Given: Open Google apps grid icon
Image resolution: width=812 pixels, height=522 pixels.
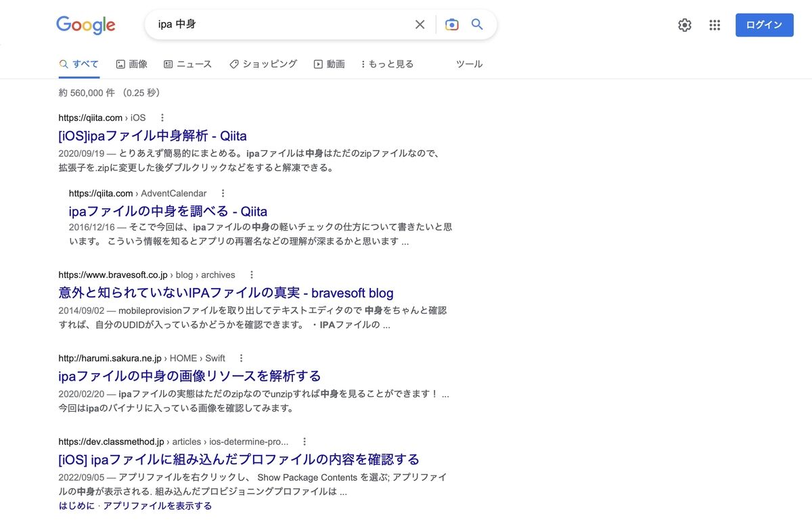Looking at the screenshot, I should click(715, 25).
